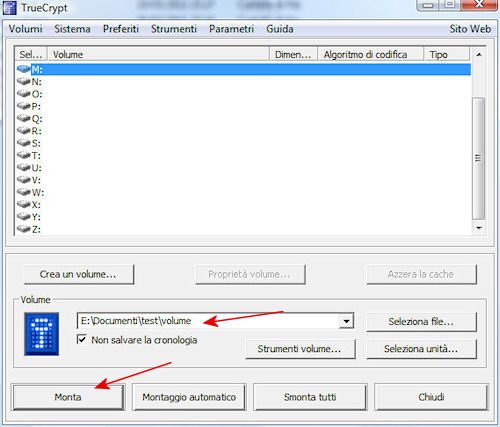The width and height of the screenshot is (500, 427).
Task: Sort by 'Algoritmo di codifica' column header
Action: (x=370, y=54)
